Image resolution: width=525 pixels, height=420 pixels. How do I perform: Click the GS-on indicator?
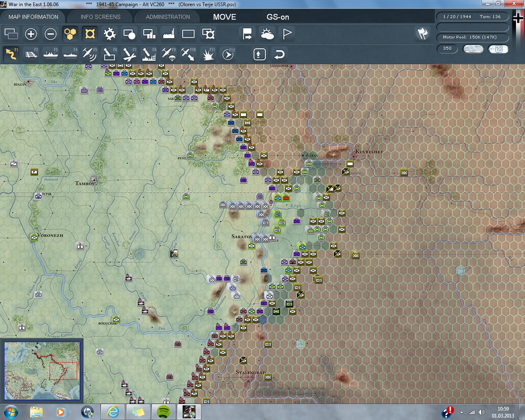click(x=278, y=17)
